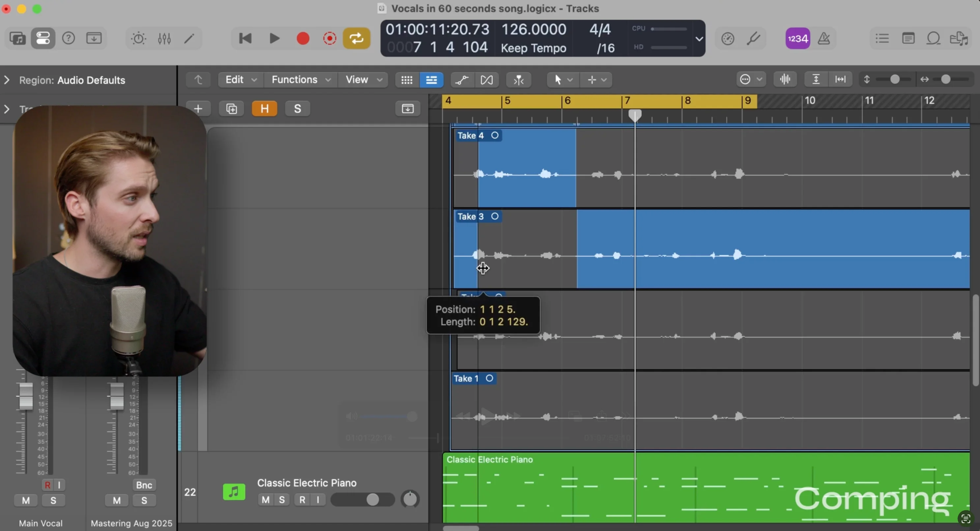
Task: Toggle the Flex show/hide button
Action: click(487, 80)
